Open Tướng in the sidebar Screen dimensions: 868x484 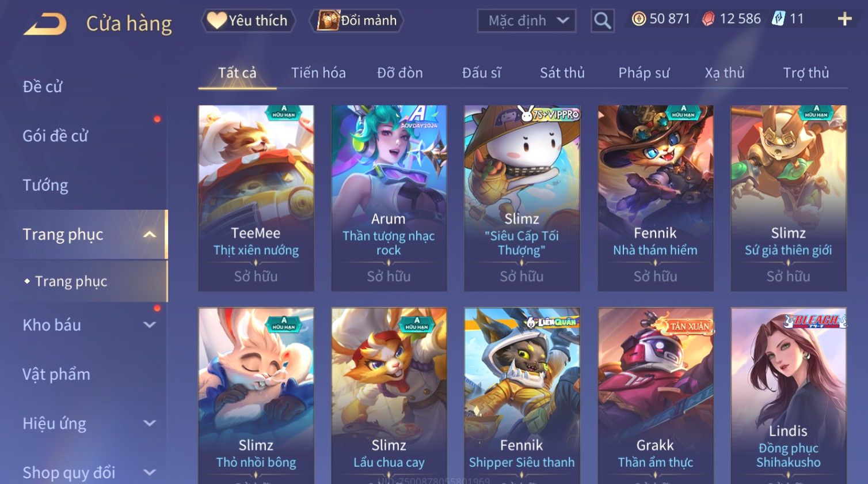tap(45, 185)
